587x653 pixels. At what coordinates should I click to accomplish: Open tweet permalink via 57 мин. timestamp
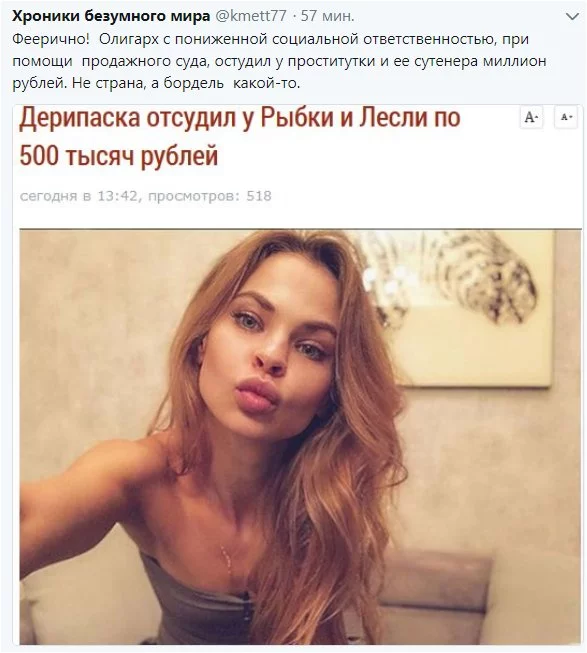[x=327, y=16]
